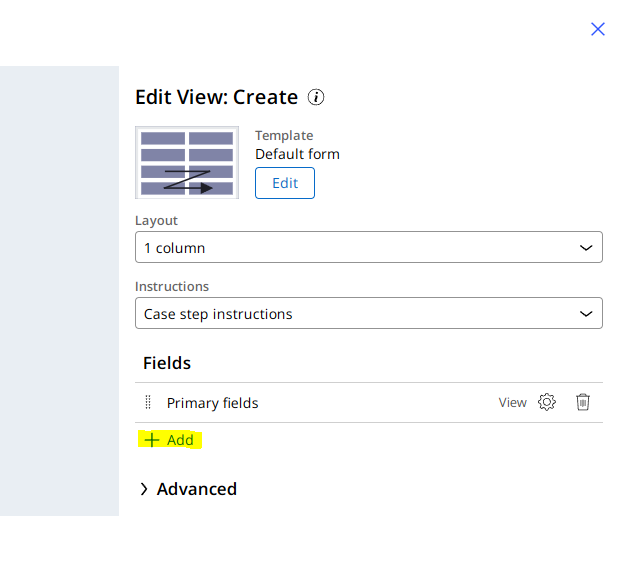Click the Instructions field label

tap(172, 286)
